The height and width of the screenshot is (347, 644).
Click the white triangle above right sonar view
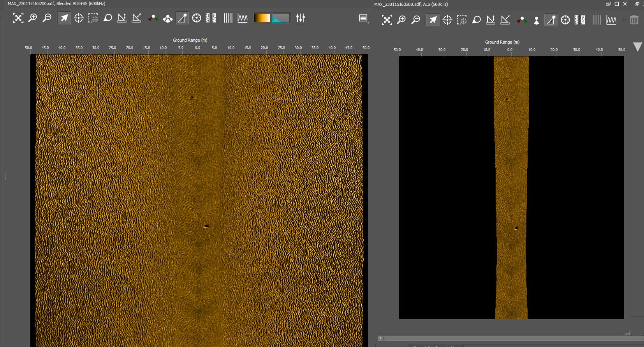(x=637, y=47)
